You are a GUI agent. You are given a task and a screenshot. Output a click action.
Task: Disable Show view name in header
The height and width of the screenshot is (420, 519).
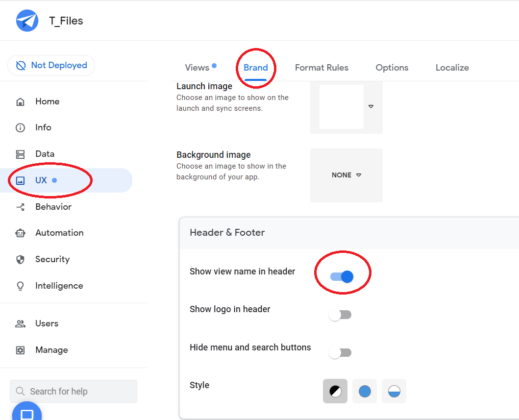(342, 277)
